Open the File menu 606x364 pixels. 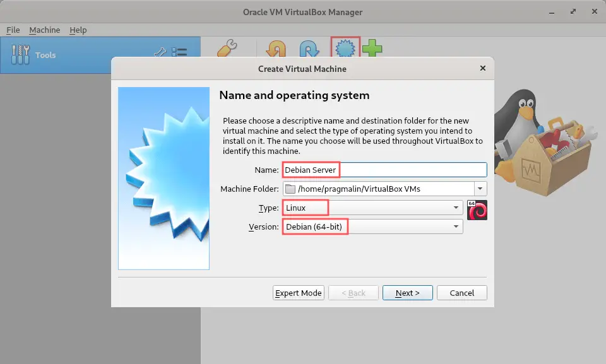(13, 30)
